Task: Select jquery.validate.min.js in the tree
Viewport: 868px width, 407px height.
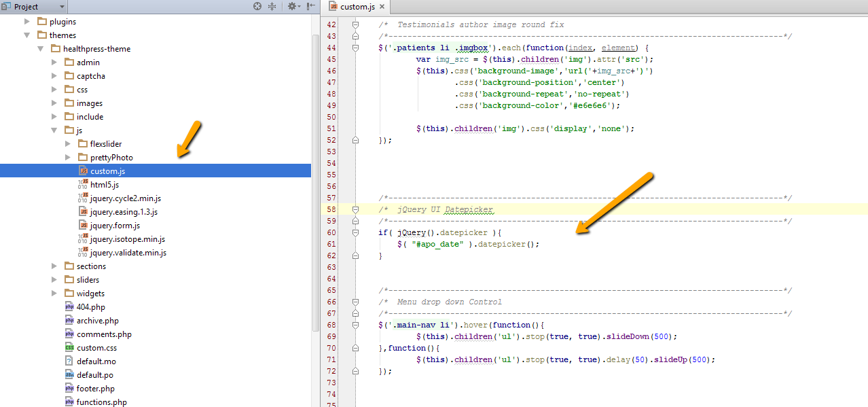Action: (128, 253)
